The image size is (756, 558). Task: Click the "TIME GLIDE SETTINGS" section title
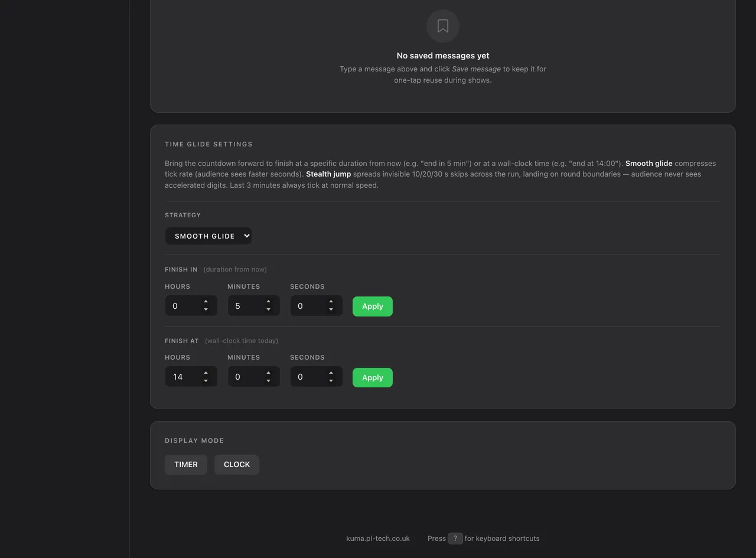(x=208, y=144)
